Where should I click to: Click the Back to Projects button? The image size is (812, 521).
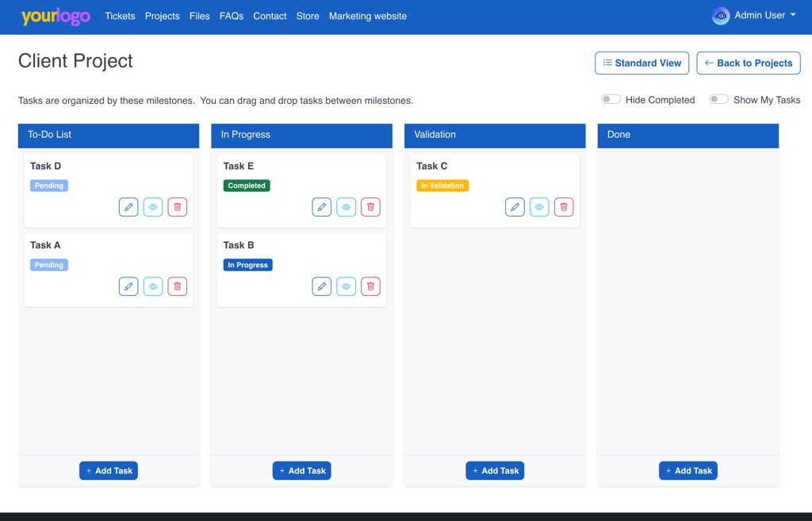click(748, 63)
